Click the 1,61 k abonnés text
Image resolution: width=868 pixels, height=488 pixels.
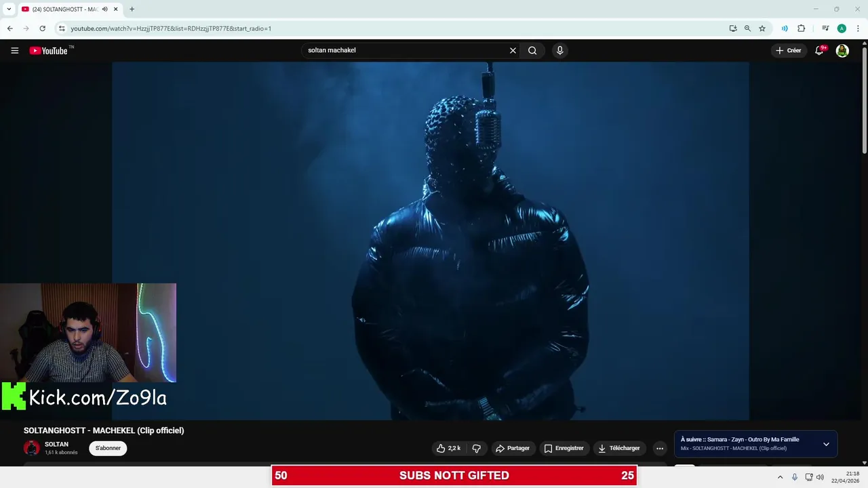61,452
